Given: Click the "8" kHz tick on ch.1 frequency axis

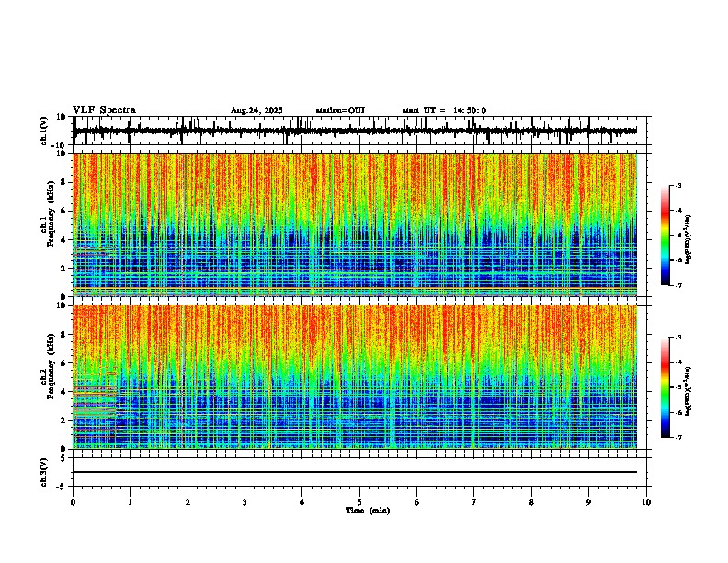Looking at the screenshot, I should point(63,182).
